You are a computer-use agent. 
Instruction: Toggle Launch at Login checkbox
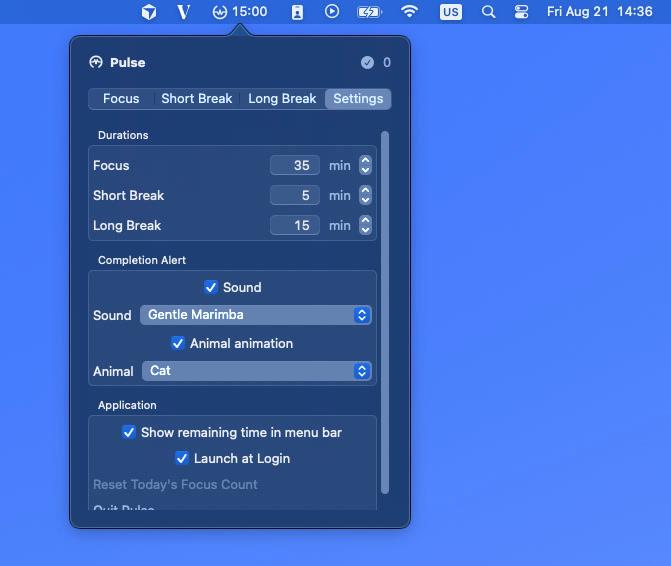tap(182, 458)
